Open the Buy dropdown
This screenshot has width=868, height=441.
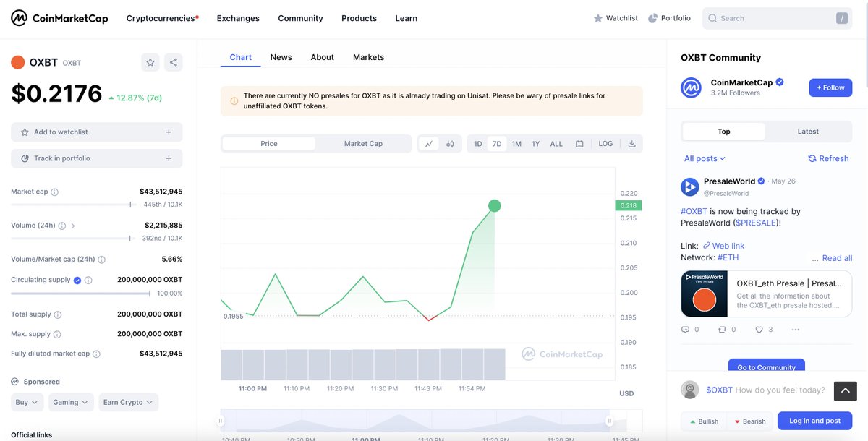pos(27,403)
